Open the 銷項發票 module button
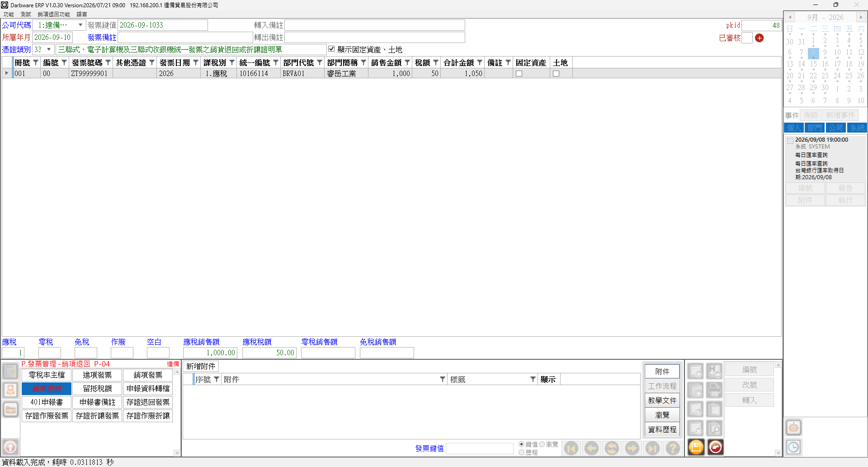Image resolution: width=868 pixels, height=467 pixels. click(x=148, y=375)
